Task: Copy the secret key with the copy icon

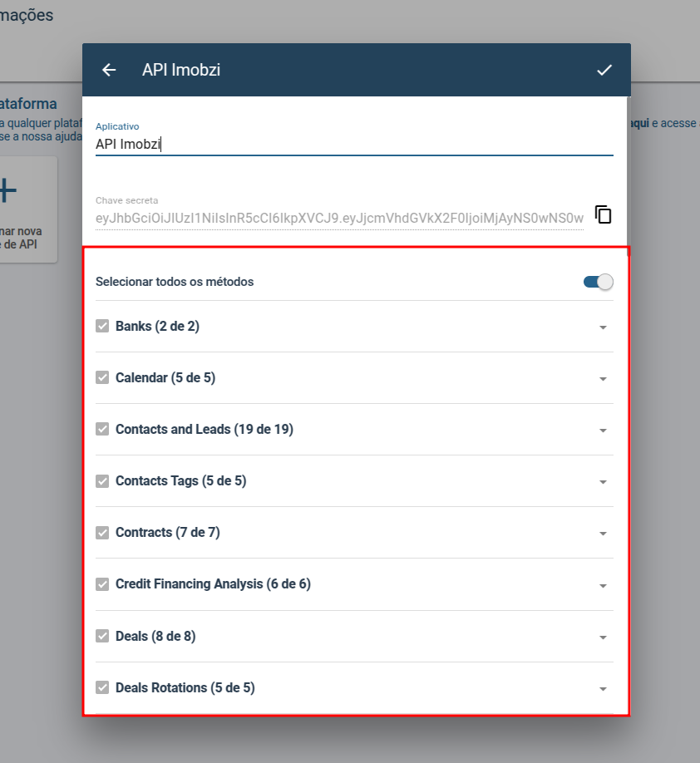Action: point(603,214)
